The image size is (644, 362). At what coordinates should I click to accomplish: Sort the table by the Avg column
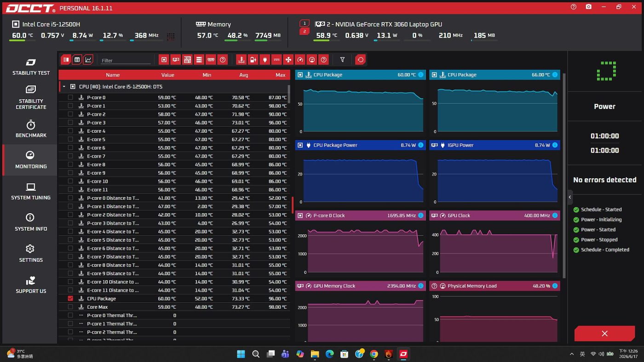click(244, 75)
